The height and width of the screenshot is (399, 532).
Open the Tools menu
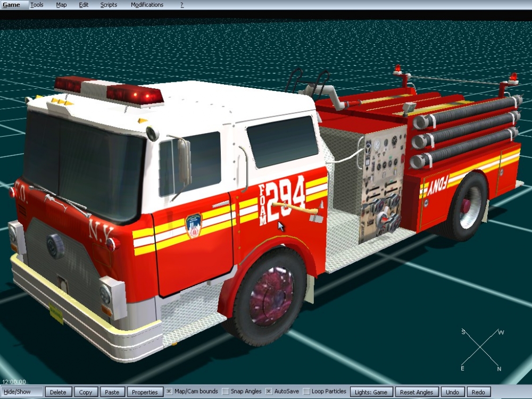[37, 5]
